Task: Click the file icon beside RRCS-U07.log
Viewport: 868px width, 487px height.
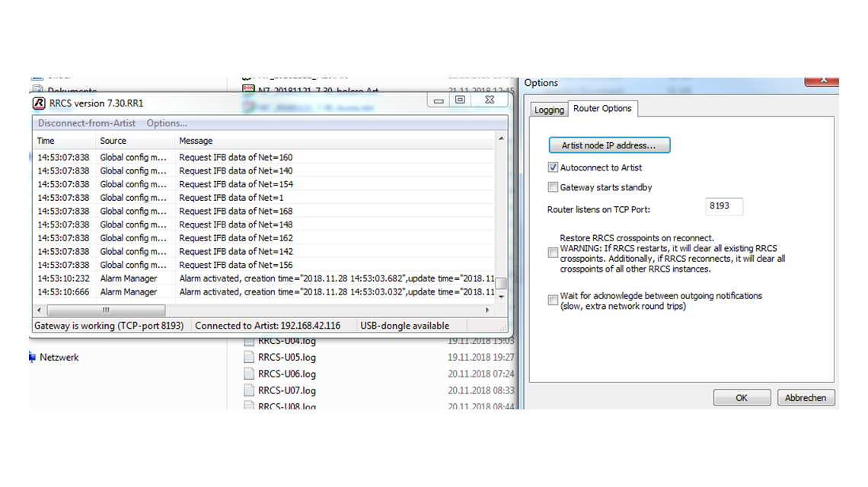Action: [249, 390]
